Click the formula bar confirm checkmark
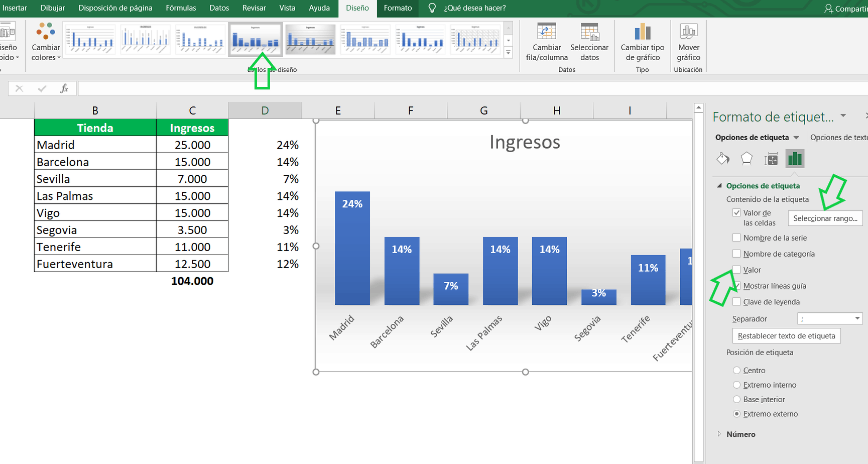This screenshot has height=464, width=868. [x=42, y=89]
